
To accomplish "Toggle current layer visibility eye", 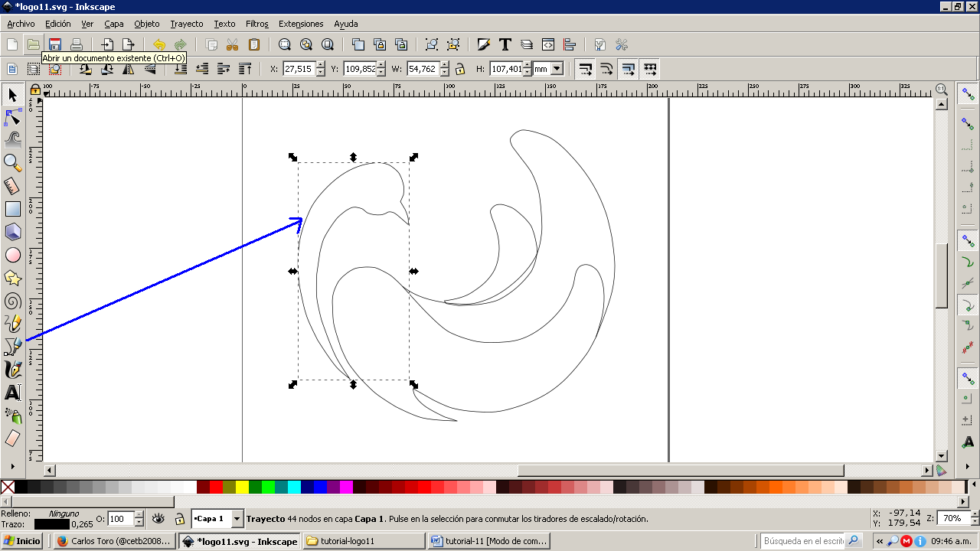I will 158,519.
